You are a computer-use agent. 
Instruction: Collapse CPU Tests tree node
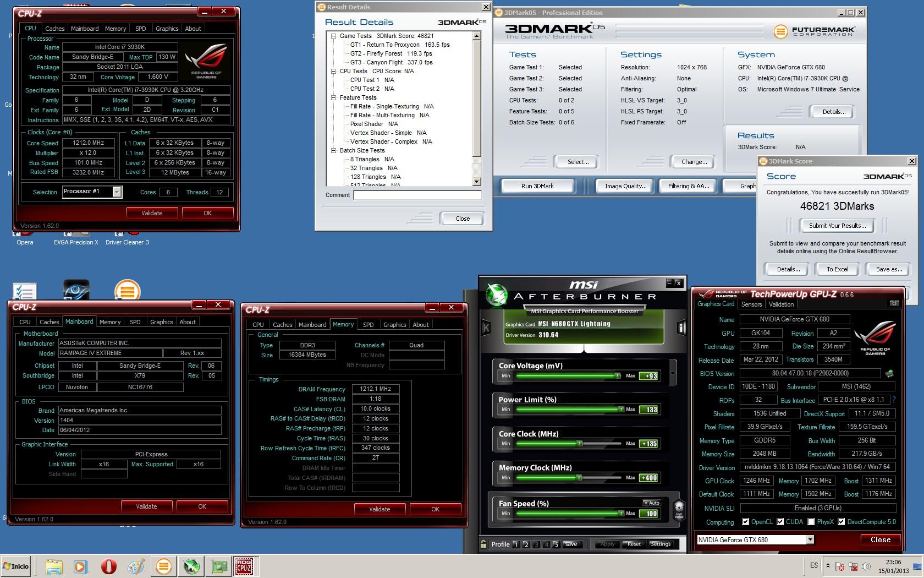334,71
